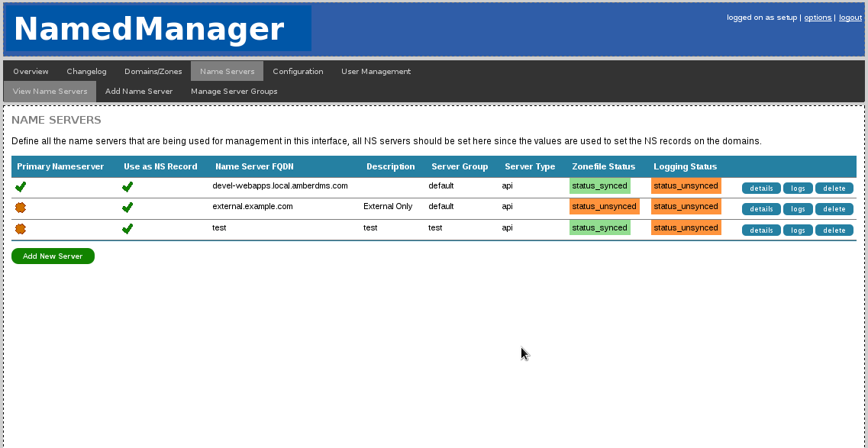Open Manage Server Groups
The height and width of the screenshot is (448, 868).
click(234, 91)
